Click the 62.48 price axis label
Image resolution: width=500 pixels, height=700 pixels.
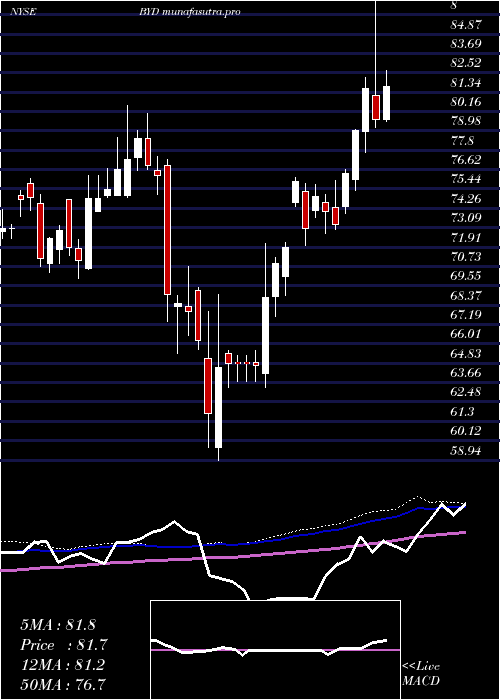[x=466, y=392]
